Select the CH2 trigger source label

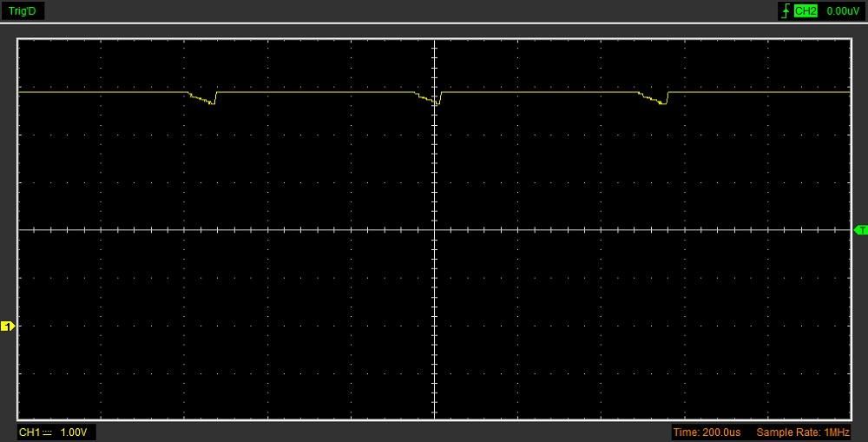pos(806,11)
